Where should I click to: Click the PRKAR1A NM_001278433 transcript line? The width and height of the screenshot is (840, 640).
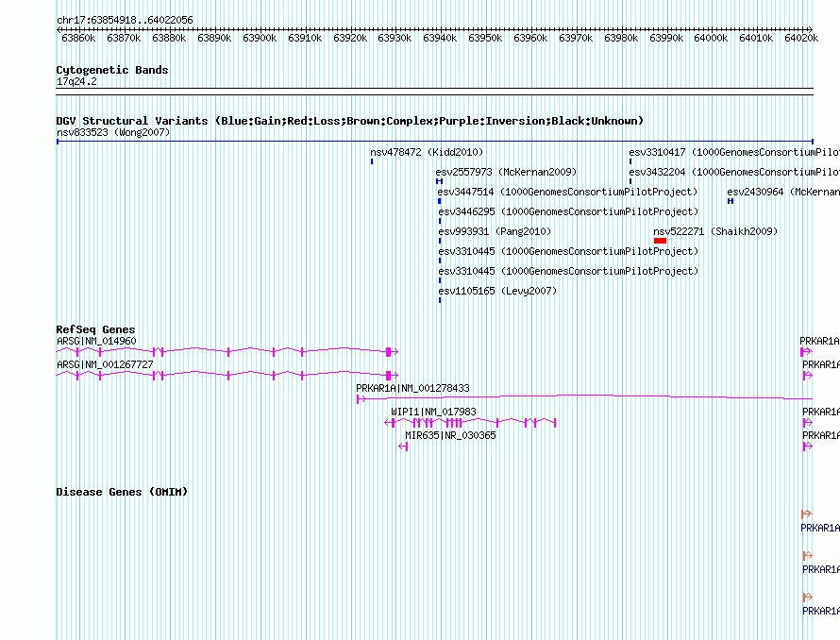[584, 397]
